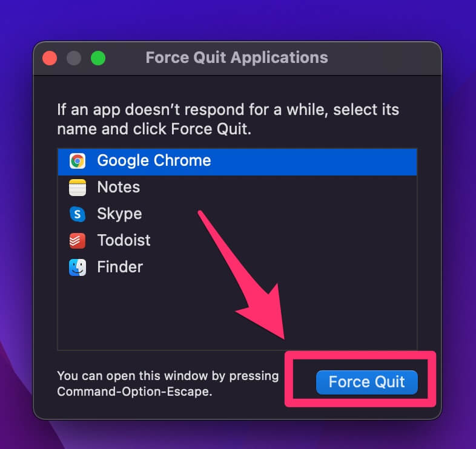The image size is (476, 449).
Task: Click the Finder face icon
Action: coord(78,267)
